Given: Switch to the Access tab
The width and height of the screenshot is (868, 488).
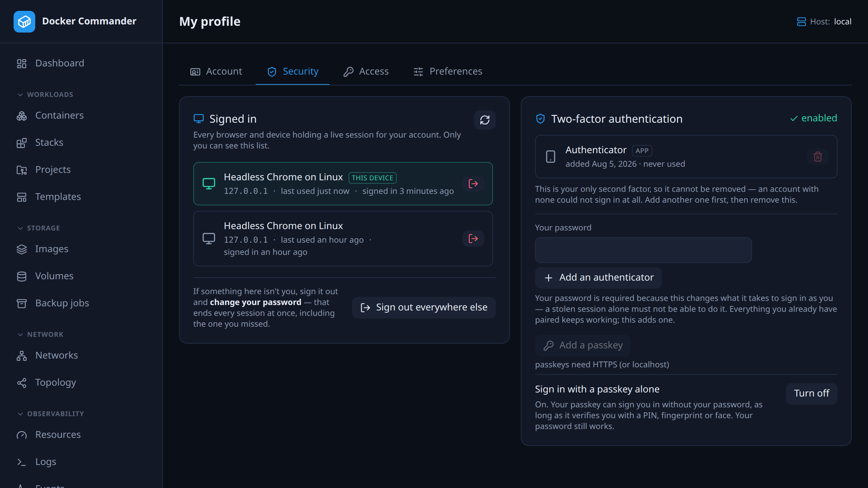Looking at the screenshot, I should 366,72.
